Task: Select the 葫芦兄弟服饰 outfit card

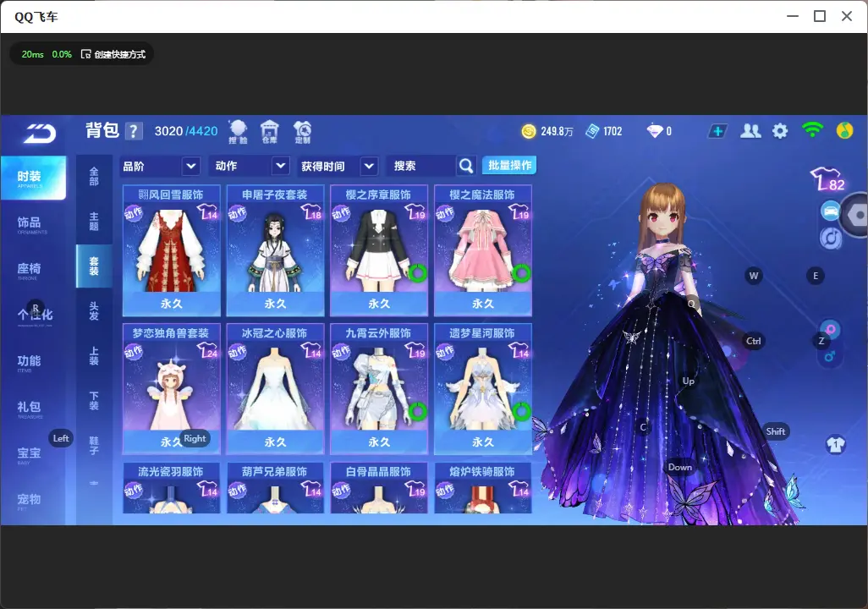Action: [275, 488]
